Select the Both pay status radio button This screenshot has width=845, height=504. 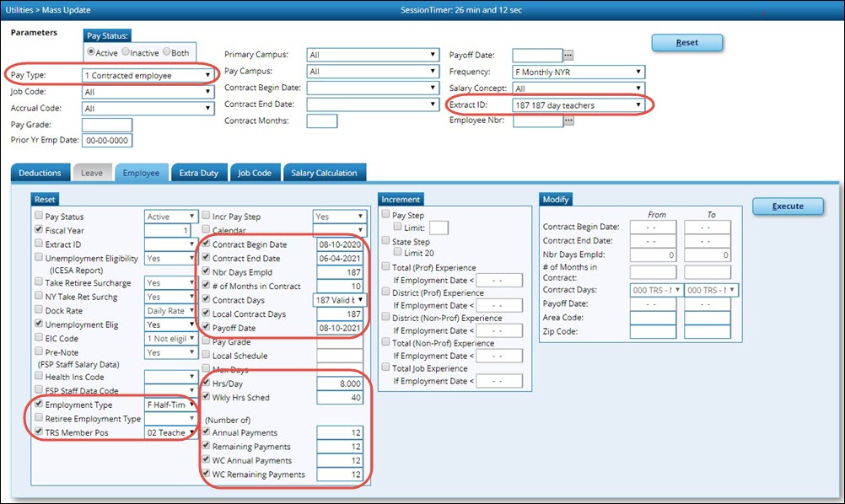[166, 52]
